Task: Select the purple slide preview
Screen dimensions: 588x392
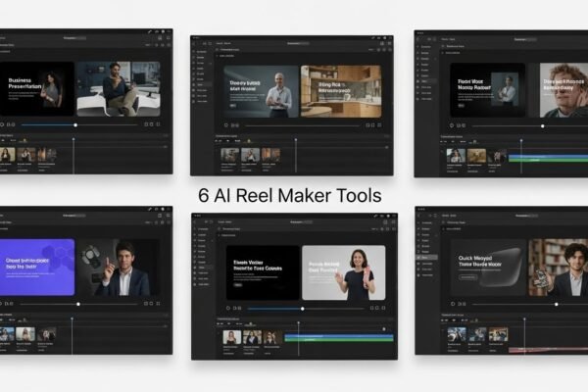Action: (37, 268)
